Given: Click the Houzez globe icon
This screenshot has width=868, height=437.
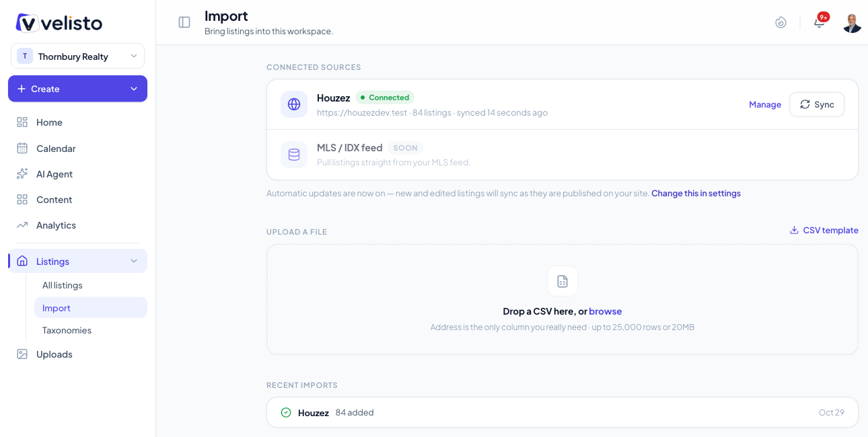Looking at the screenshot, I should (294, 104).
